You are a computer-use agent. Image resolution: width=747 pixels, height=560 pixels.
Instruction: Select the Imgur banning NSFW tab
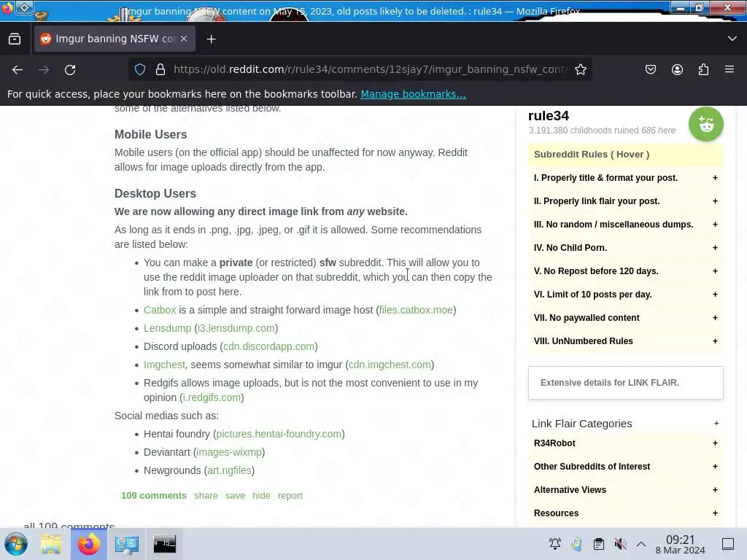coord(115,39)
